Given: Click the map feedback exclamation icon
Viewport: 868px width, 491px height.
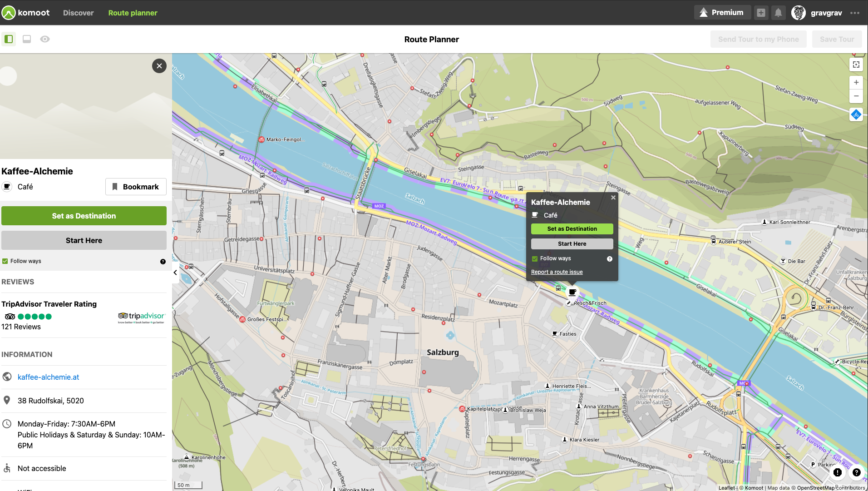Looking at the screenshot, I should tap(838, 472).
